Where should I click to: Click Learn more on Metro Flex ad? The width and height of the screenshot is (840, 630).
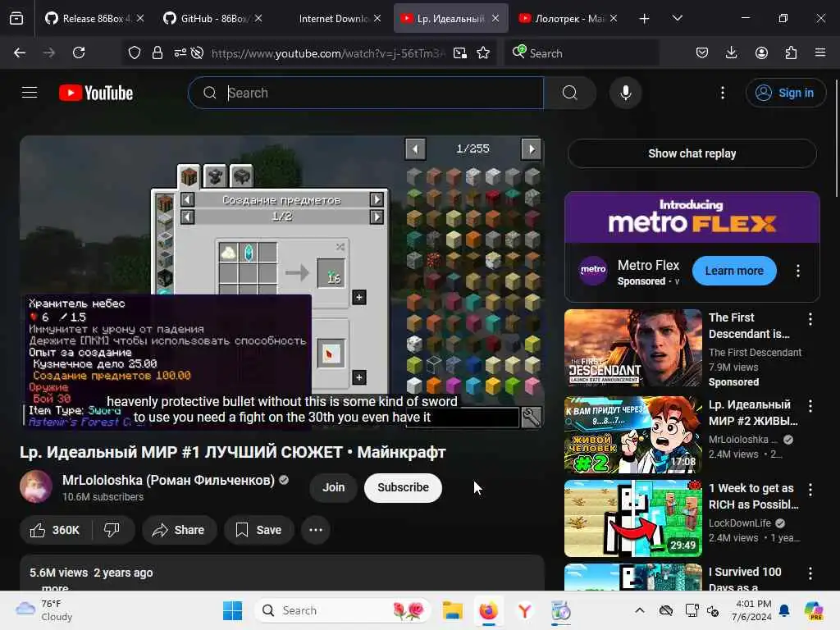click(x=734, y=271)
